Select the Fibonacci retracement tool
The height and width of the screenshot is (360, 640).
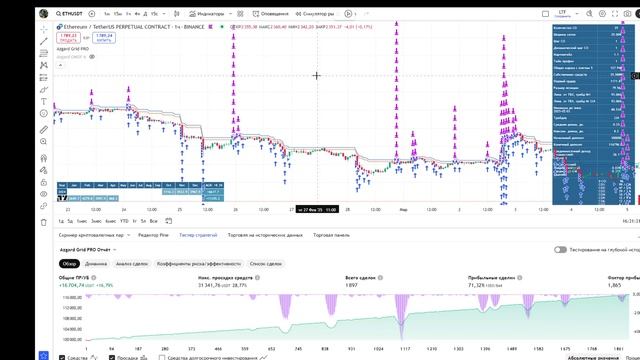point(44,53)
